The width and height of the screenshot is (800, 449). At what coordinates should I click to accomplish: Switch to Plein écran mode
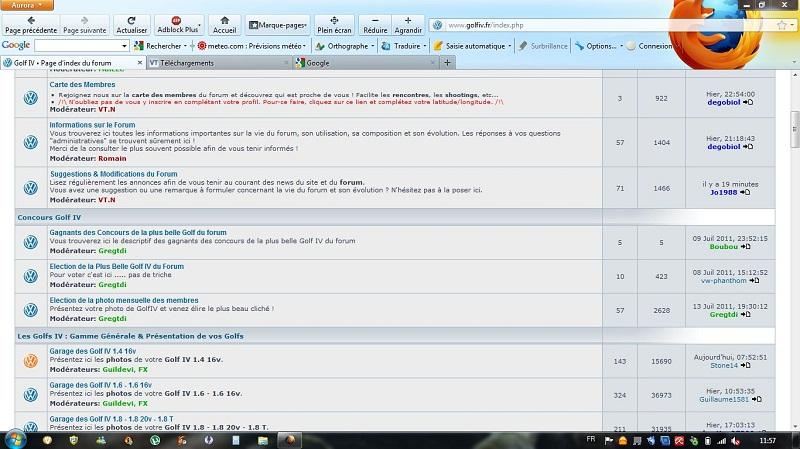click(334, 25)
